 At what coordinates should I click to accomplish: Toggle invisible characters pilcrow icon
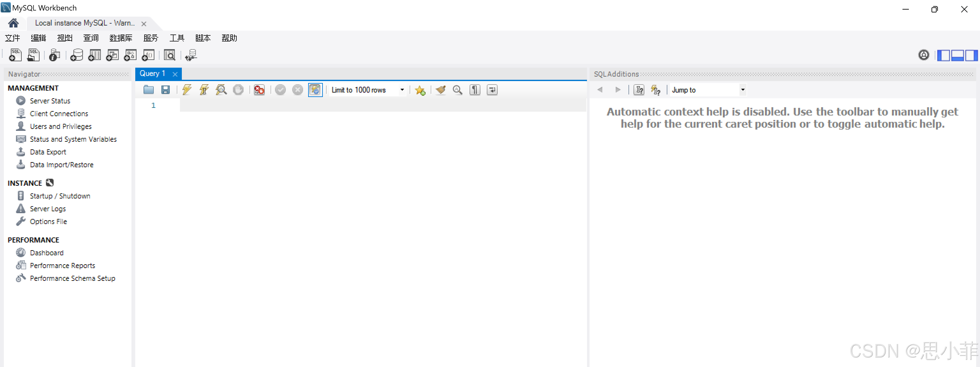point(475,90)
